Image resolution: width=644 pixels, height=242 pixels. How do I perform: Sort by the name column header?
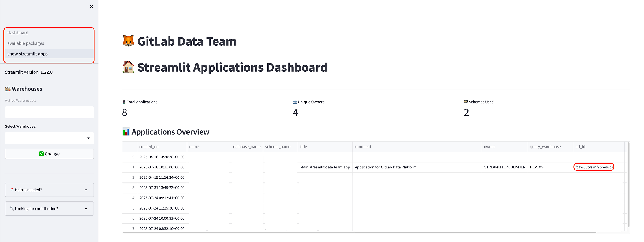tap(209, 147)
